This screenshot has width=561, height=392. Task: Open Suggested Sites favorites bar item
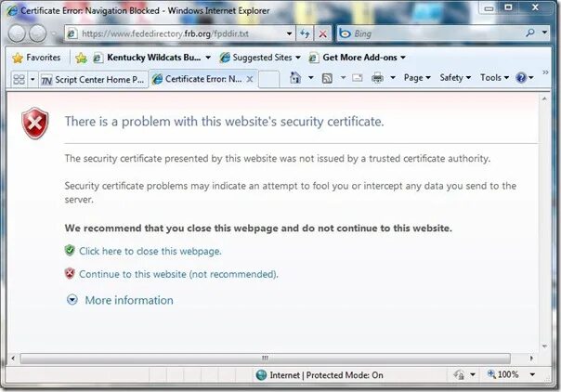[260, 58]
